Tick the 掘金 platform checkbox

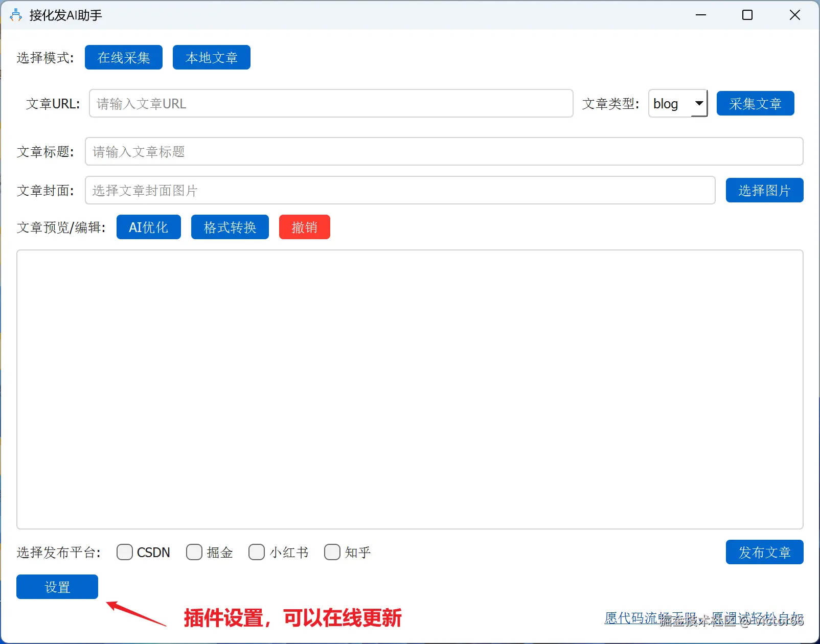coord(194,552)
